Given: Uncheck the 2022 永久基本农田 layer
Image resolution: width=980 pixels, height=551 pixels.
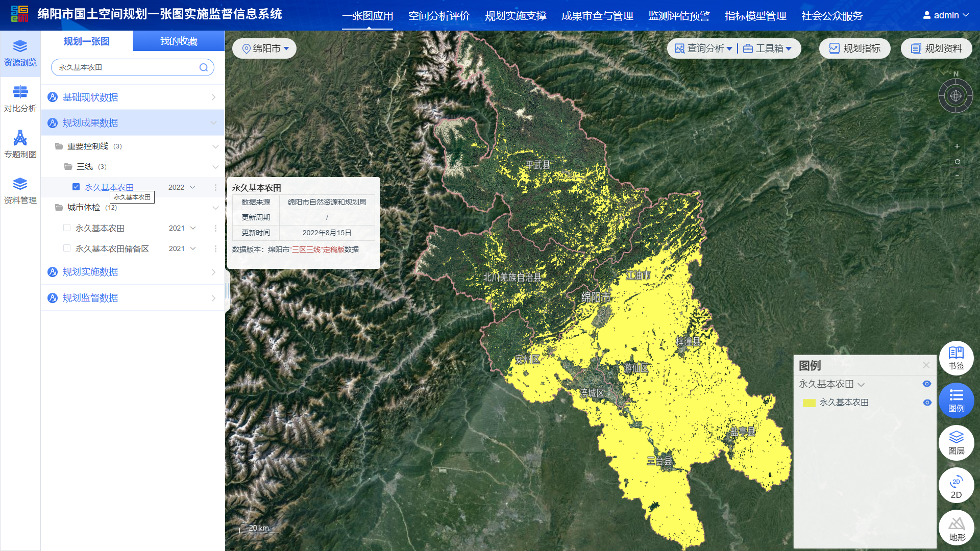Looking at the screenshot, I should point(76,187).
